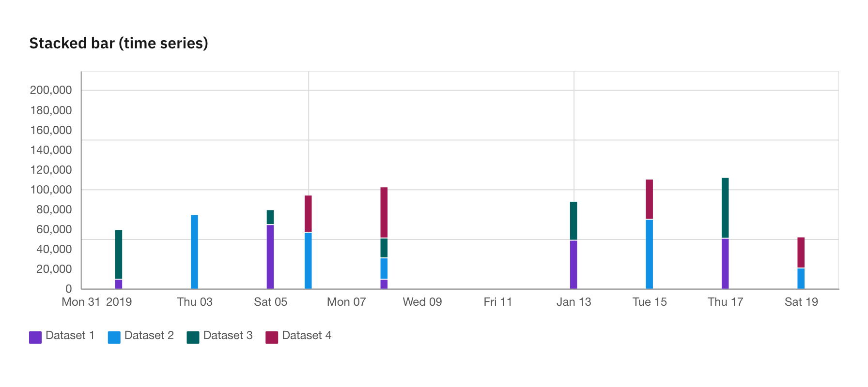Image resolution: width=868 pixels, height=387 pixels.
Task: Toggle the Dataset 2 legend label
Action: point(149,335)
